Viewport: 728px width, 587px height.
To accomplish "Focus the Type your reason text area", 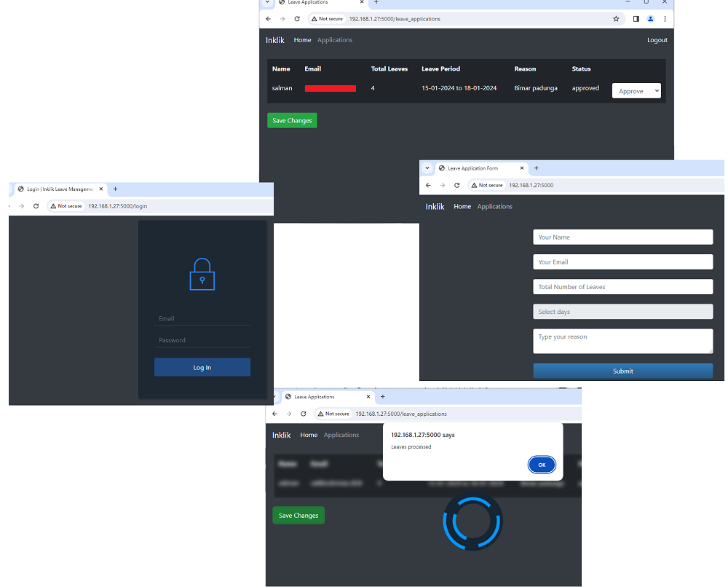I will (x=623, y=342).
